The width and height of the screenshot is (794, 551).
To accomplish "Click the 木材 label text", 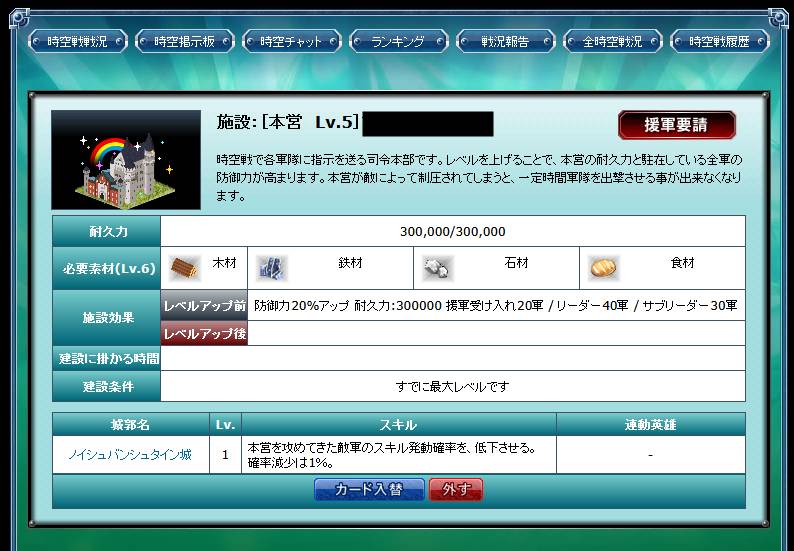I will [224, 263].
